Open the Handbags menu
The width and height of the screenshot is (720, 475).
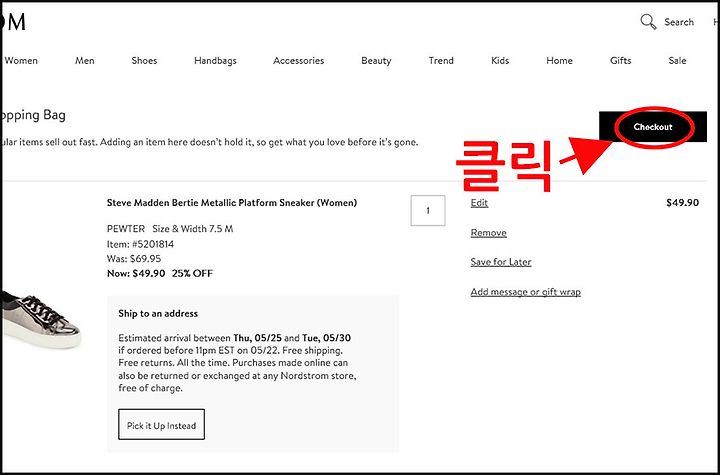[x=215, y=61]
